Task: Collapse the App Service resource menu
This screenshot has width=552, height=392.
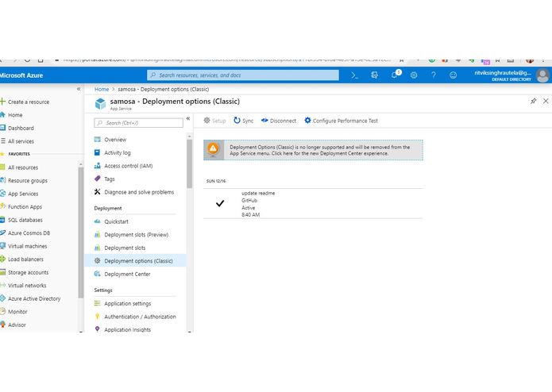Action: 188,119
